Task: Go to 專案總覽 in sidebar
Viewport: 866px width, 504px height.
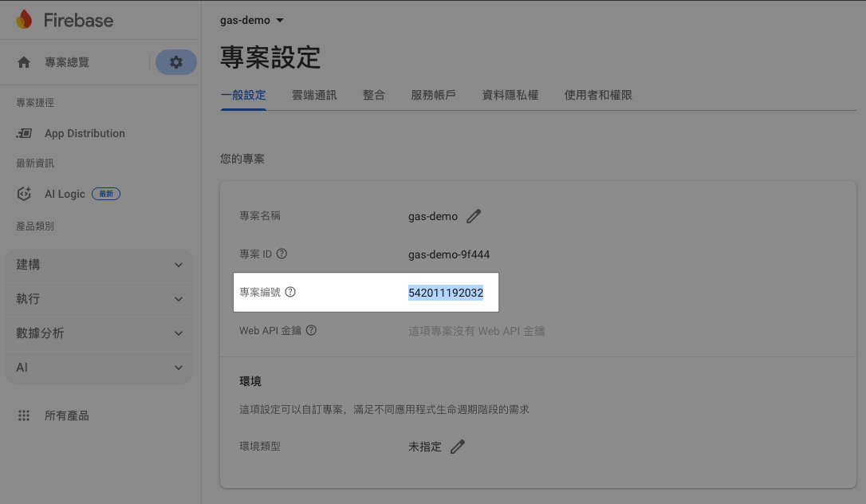Action: point(67,62)
